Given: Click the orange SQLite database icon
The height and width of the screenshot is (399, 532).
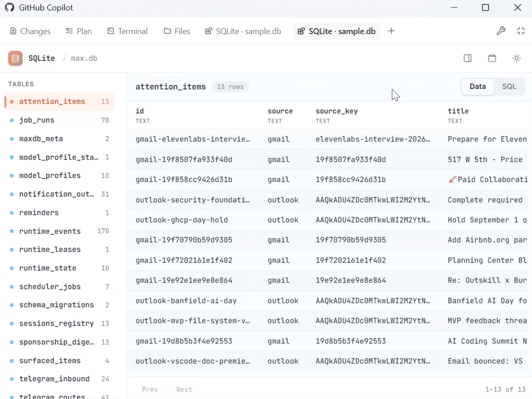Looking at the screenshot, I should (15, 58).
